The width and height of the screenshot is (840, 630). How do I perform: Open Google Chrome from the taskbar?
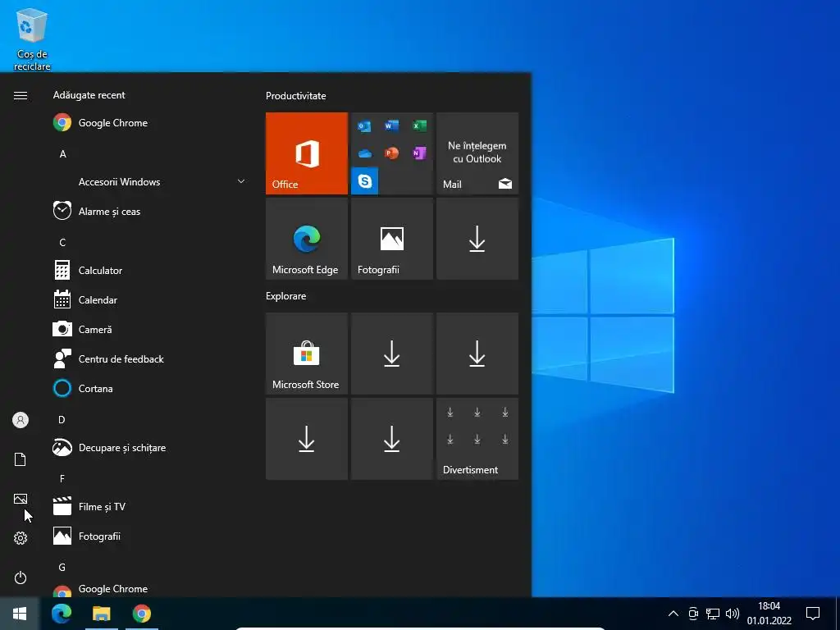point(141,614)
